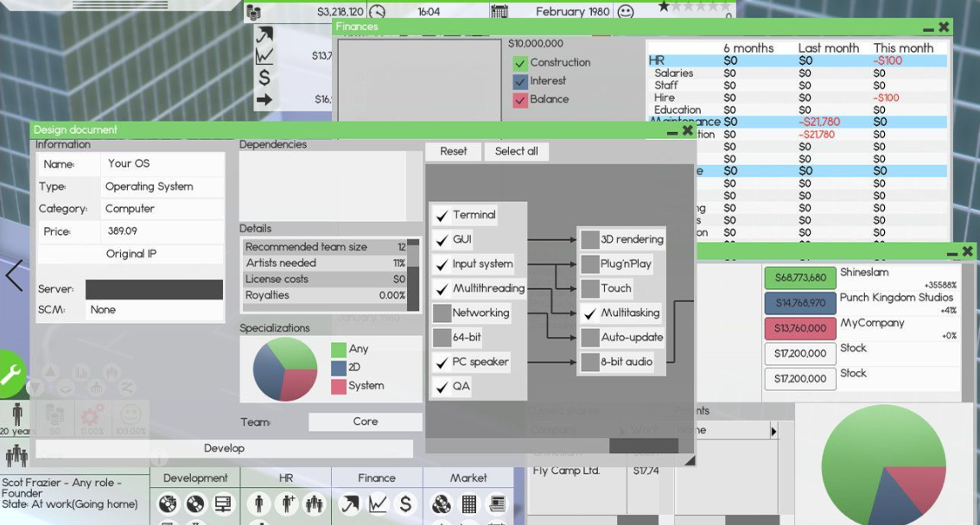Viewport: 980px width, 525px height.
Task: Click the first star rating icon
Action: (x=664, y=7)
